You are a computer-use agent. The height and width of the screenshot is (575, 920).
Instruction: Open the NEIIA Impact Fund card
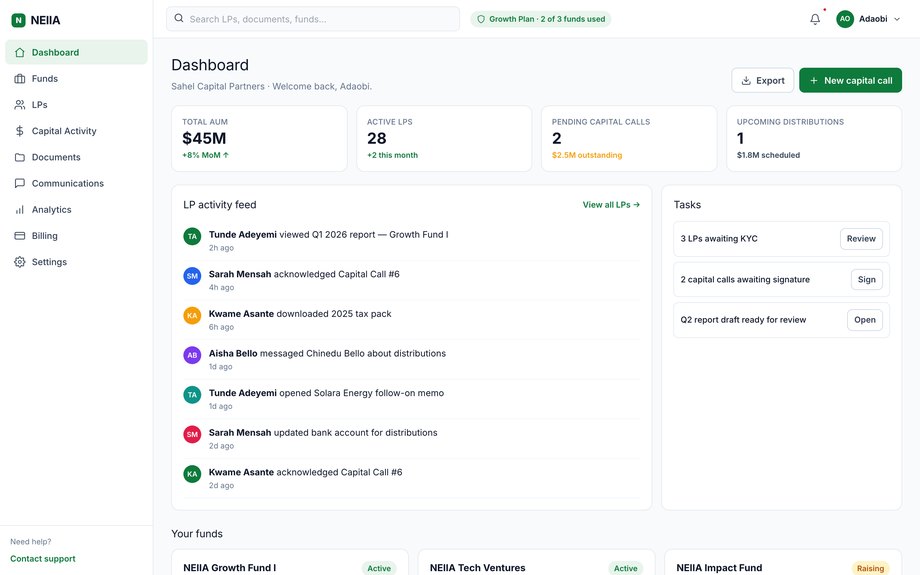click(x=783, y=563)
